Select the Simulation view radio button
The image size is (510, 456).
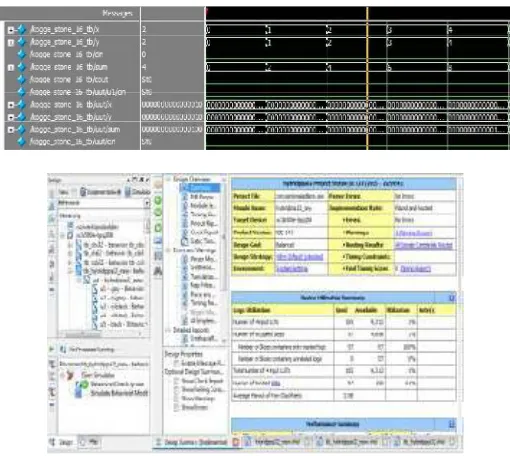click(x=139, y=192)
